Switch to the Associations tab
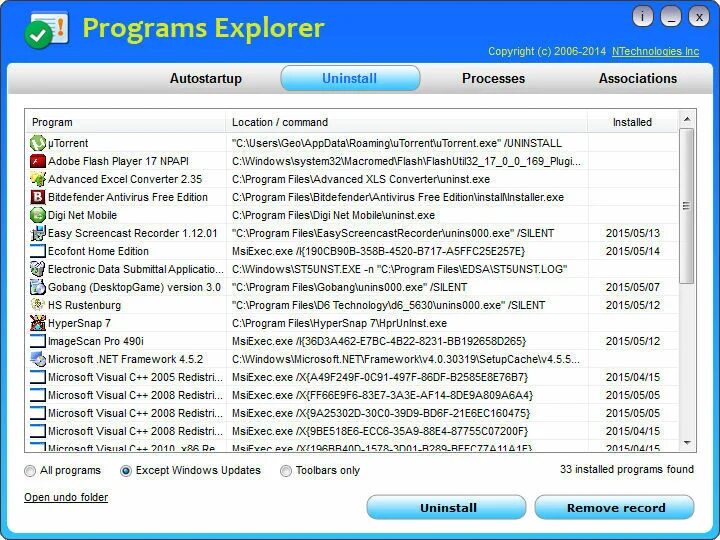Viewport: 720px width, 540px height. tap(638, 79)
